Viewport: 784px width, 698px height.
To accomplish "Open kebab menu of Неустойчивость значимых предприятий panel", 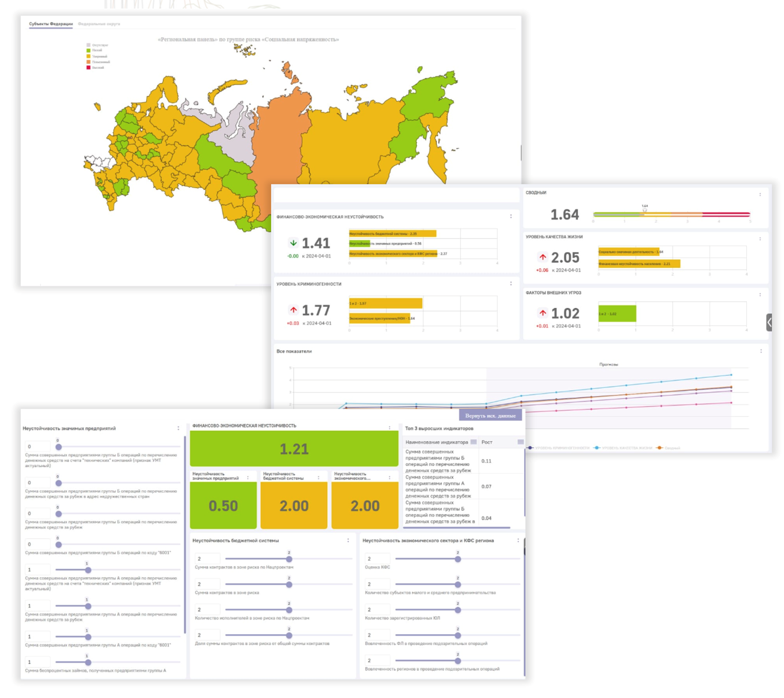I will pyautogui.click(x=178, y=428).
